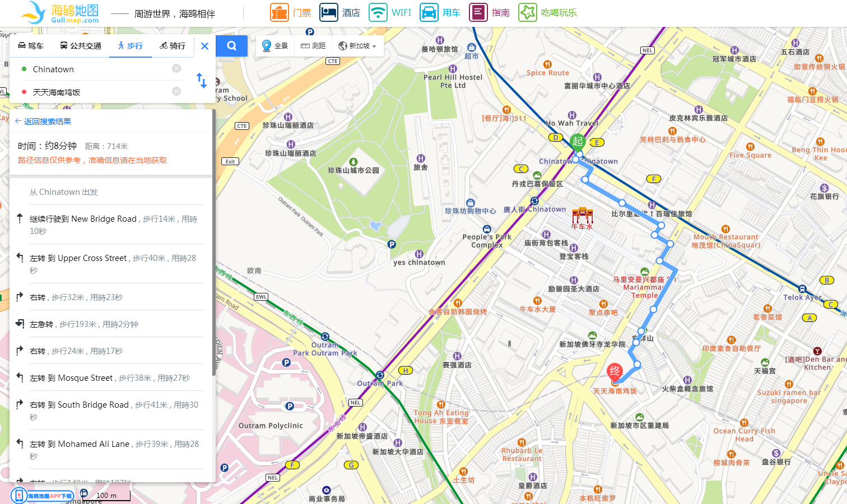This screenshot has width=847, height=504.
Task: Click the 海鸥地图APP下载 download button
Action: coord(41,495)
